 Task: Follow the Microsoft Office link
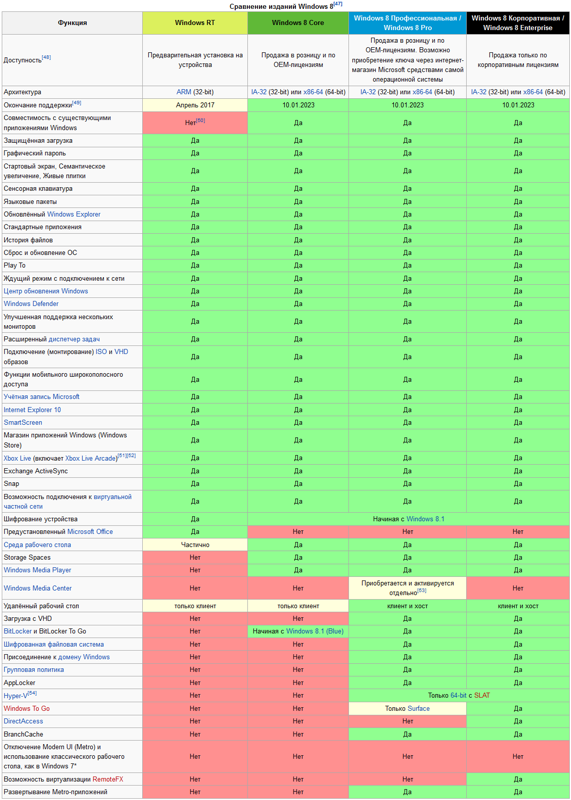coord(90,532)
